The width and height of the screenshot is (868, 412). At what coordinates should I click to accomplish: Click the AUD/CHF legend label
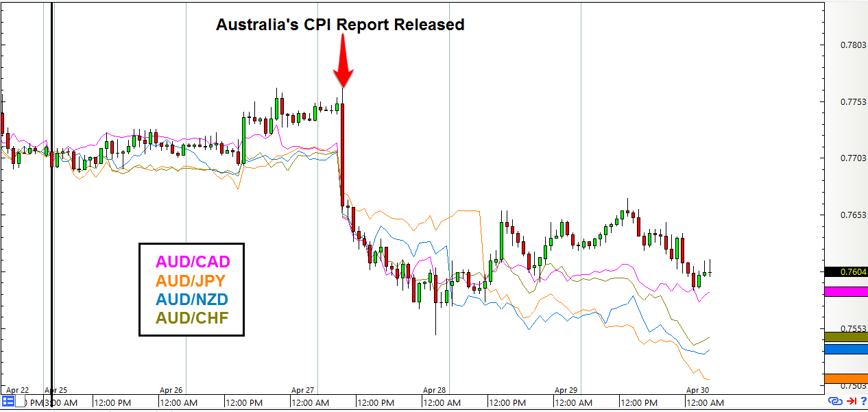click(193, 318)
